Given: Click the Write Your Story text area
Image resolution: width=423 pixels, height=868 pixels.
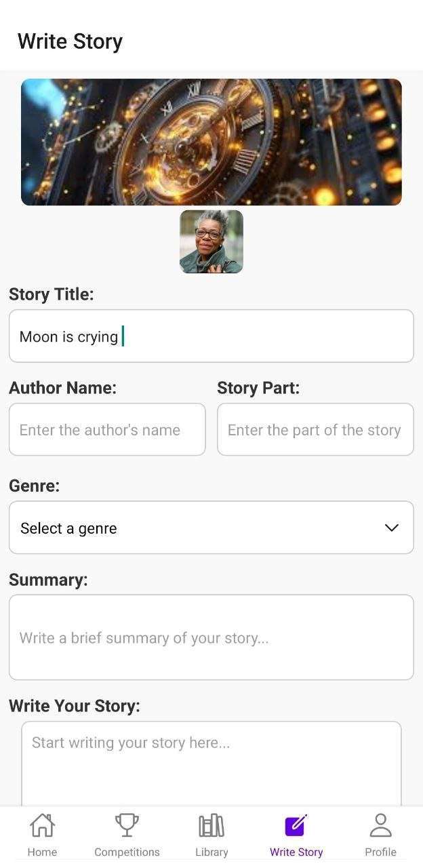Looking at the screenshot, I should tap(211, 764).
